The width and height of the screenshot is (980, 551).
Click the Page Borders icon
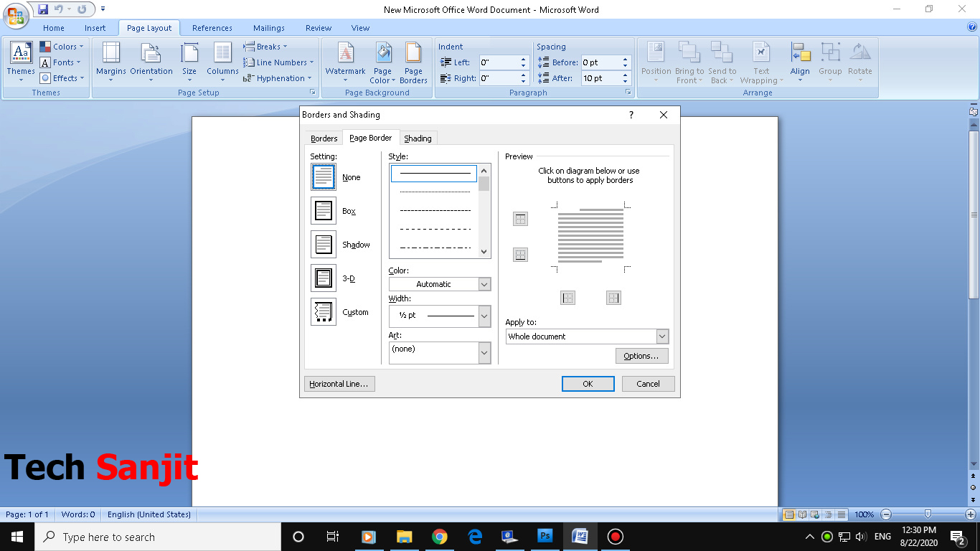tap(413, 52)
